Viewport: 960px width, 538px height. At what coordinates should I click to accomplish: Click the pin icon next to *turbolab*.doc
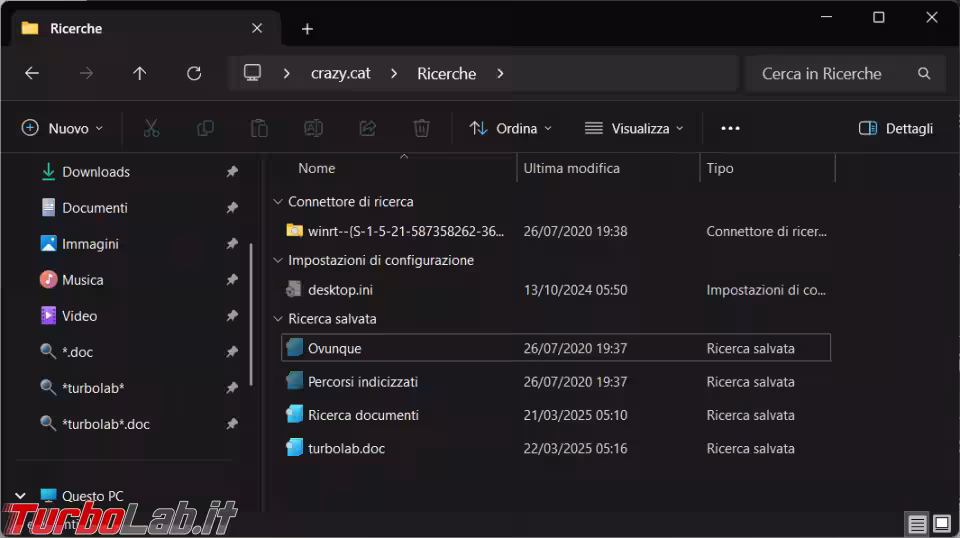pos(232,424)
